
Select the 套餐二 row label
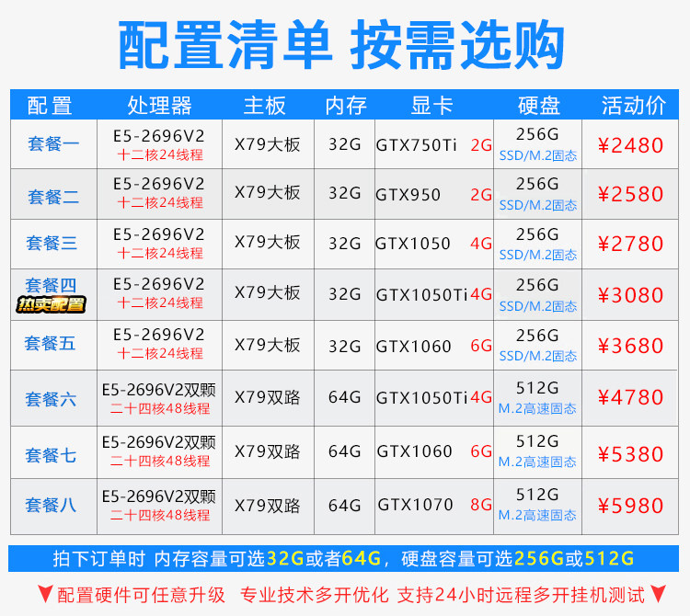(53, 197)
